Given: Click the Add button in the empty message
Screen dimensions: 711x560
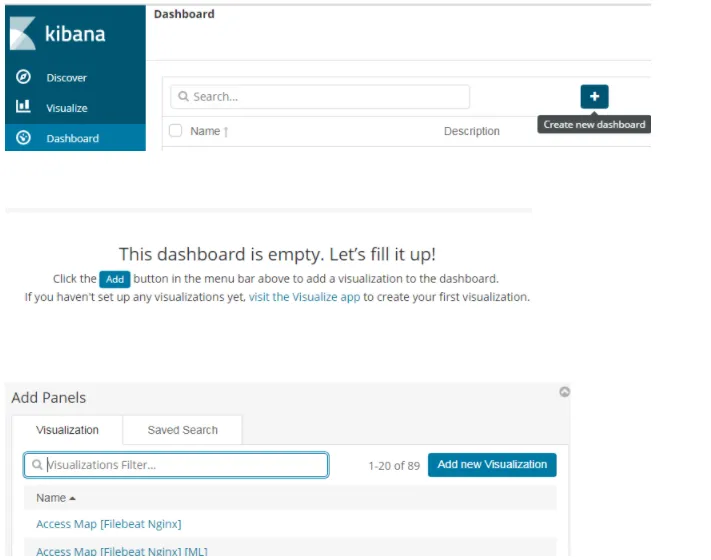Looking at the screenshot, I should (x=115, y=279).
